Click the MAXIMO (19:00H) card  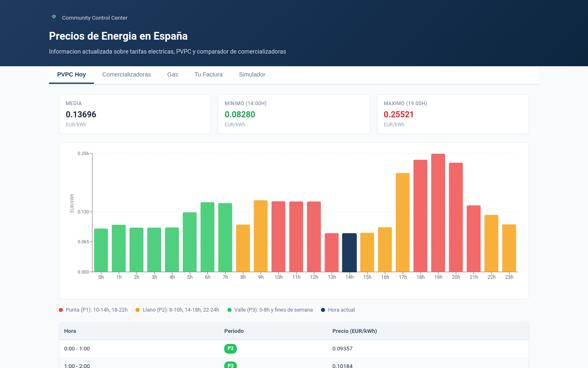(x=453, y=114)
